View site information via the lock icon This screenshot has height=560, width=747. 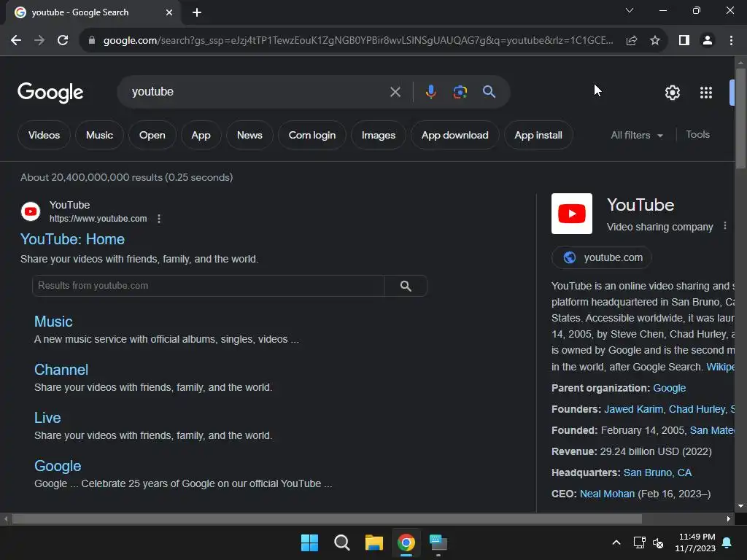[92, 41]
